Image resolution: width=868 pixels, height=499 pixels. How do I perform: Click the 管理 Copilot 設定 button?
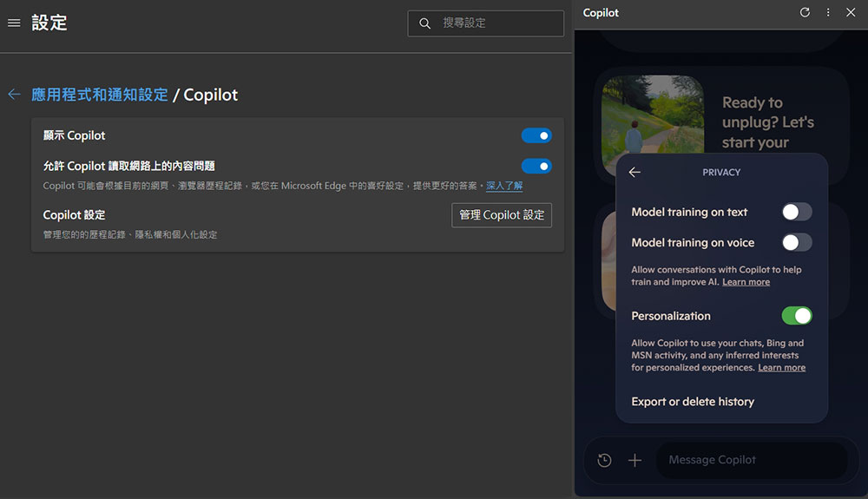tap(502, 215)
